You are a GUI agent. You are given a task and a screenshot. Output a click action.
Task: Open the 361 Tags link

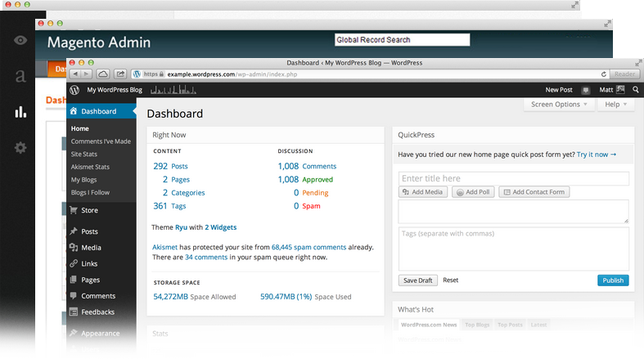pos(169,206)
